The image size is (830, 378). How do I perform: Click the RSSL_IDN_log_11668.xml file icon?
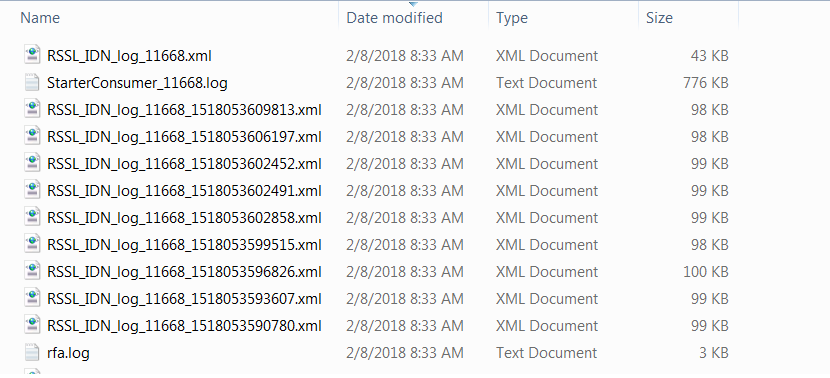click(32, 55)
